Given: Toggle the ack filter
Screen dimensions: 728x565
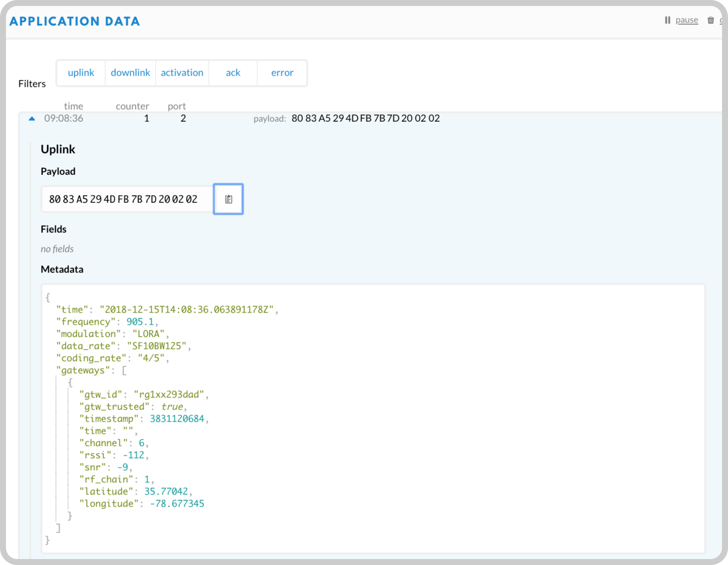Looking at the screenshot, I should 233,73.
